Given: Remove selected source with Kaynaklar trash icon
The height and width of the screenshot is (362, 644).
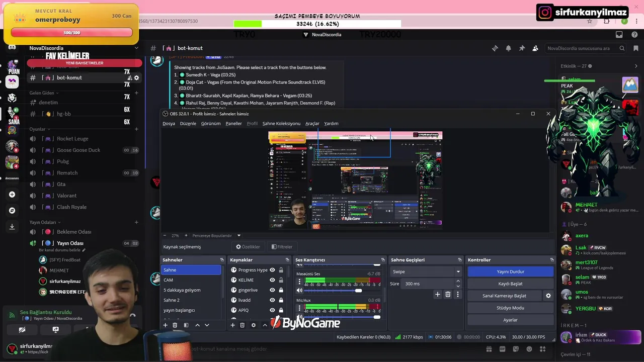Looking at the screenshot, I should coord(242,325).
